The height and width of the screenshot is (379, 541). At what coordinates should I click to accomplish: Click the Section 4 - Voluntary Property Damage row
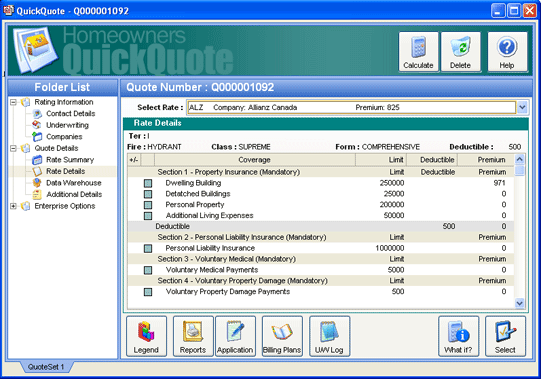[321, 281]
